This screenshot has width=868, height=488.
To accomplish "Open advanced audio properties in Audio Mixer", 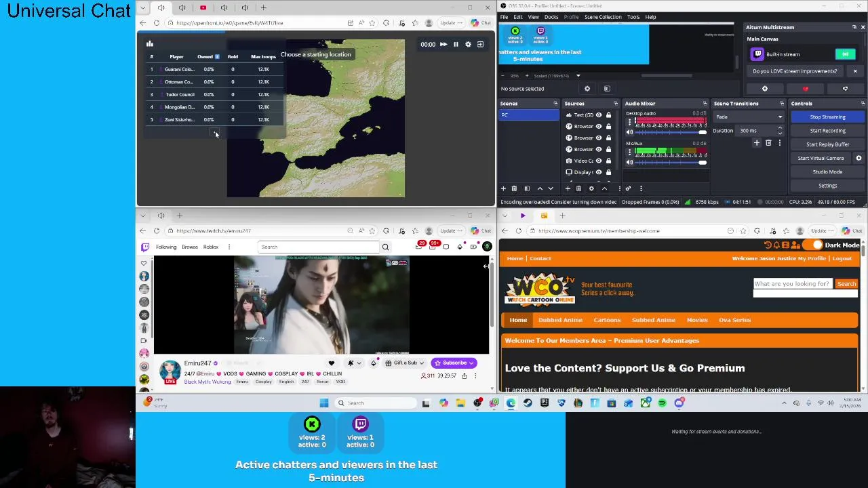I will 628,188.
